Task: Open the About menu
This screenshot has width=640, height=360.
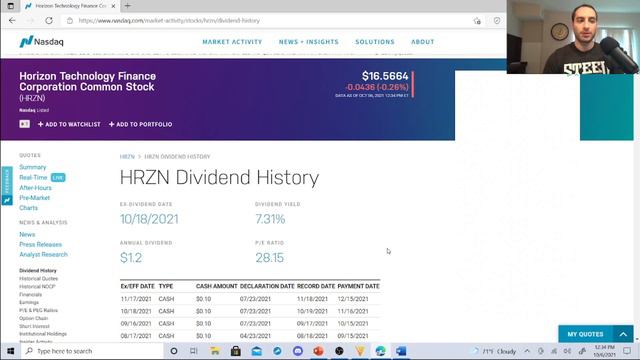Action: [x=422, y=42]
